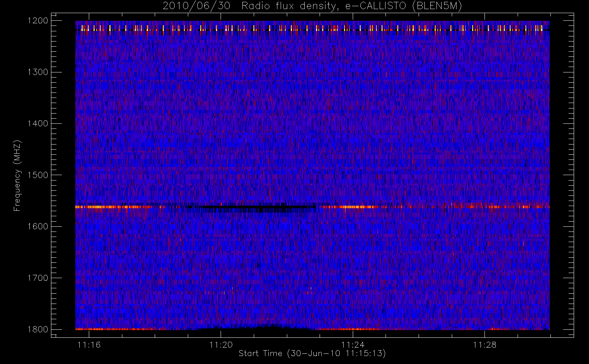
Task: Click the 11:28 time tick label
Action: (x=485, y=345)
